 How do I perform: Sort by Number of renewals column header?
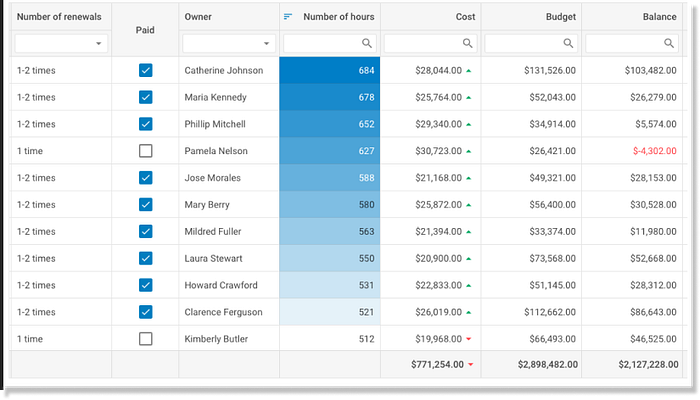(61, 17)
